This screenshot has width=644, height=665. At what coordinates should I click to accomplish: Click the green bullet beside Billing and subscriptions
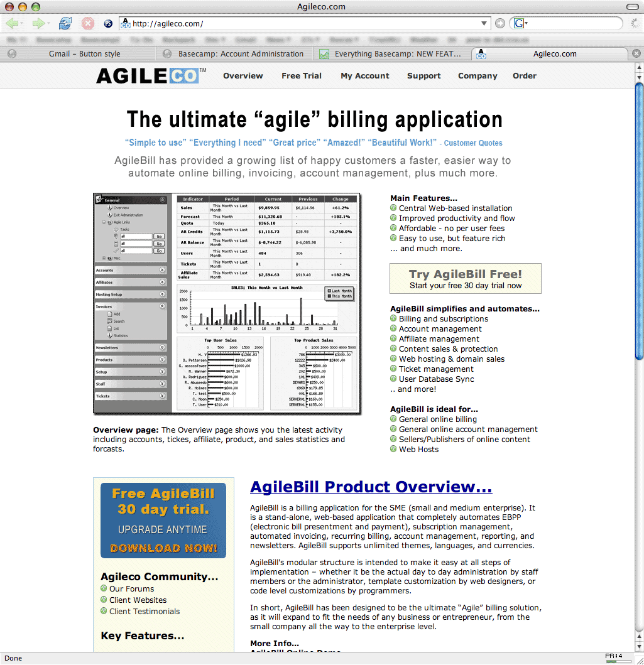click(x=393, y=318)
